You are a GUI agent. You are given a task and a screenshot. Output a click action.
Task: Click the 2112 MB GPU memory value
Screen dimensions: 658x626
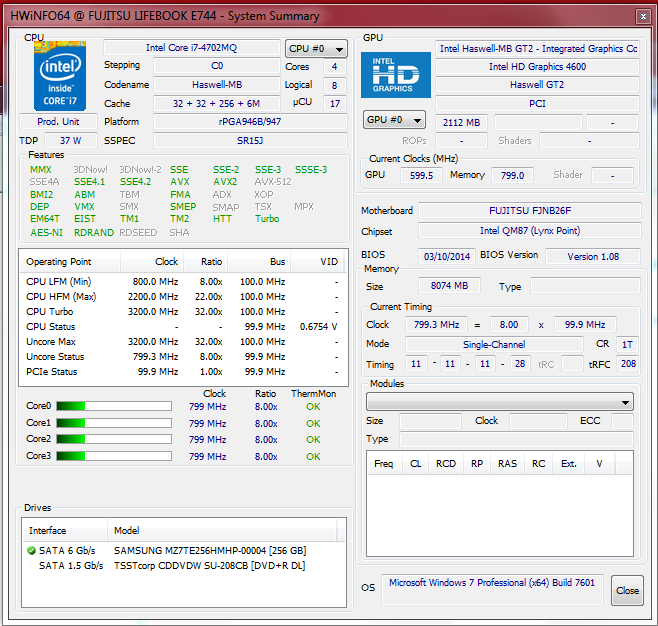[462, 123]
